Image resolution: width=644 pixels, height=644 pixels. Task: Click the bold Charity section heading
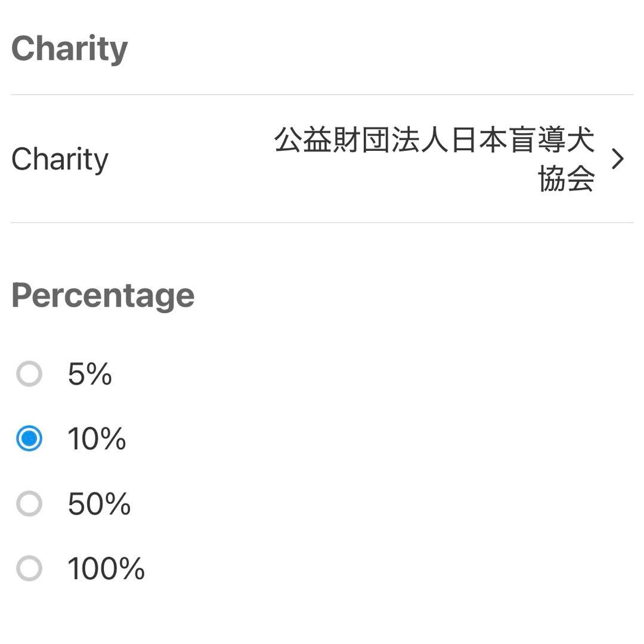(69, 48)
